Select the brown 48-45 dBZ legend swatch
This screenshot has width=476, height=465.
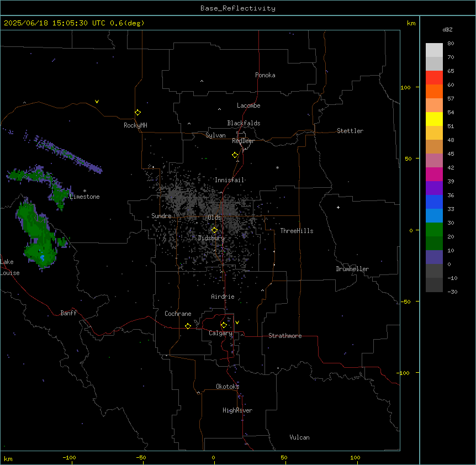tap(434, 146)
